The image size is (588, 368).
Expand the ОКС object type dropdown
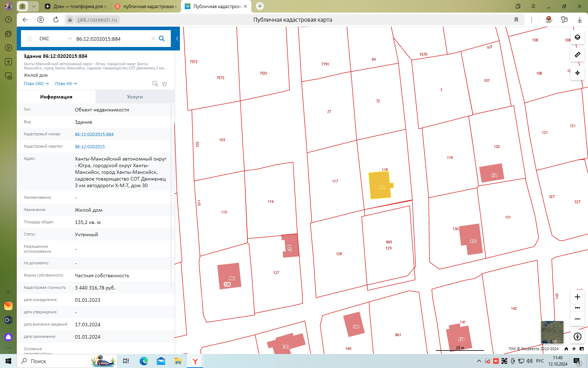70,39
